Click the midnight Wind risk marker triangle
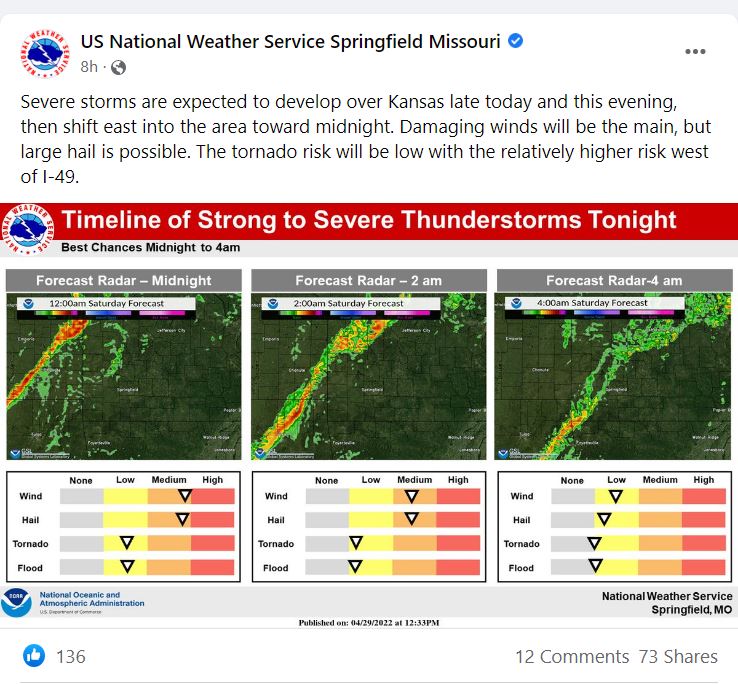This screenshot has width=738, height=684. coord(185,495)
